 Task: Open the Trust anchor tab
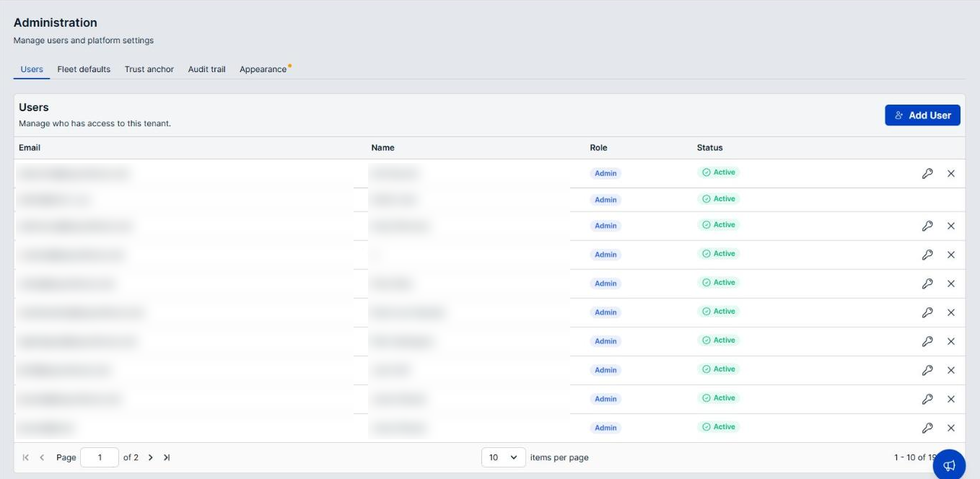tap(149, 69)
